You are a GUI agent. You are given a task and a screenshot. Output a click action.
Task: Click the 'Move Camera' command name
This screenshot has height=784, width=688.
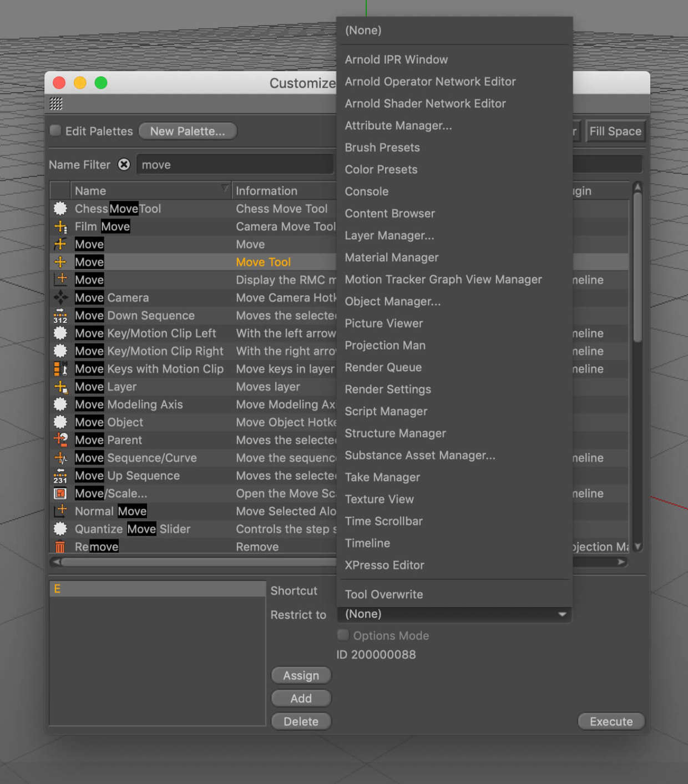tap(112, 298)
